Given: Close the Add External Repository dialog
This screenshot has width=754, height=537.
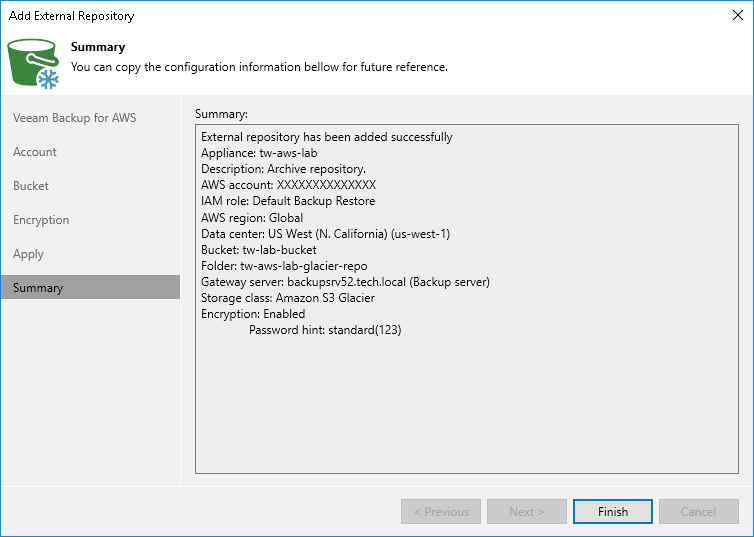Looking at the screenshot, I should [735, 16].
